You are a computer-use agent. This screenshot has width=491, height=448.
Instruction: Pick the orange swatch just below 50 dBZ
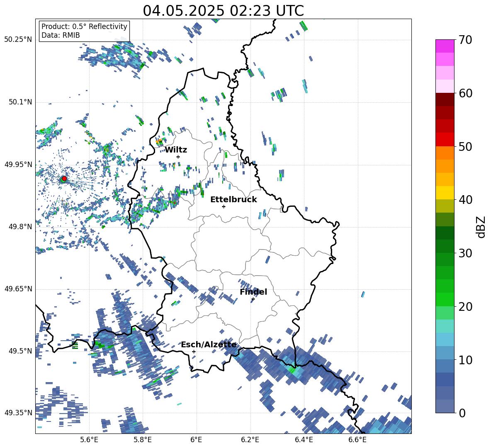(445, 153)
